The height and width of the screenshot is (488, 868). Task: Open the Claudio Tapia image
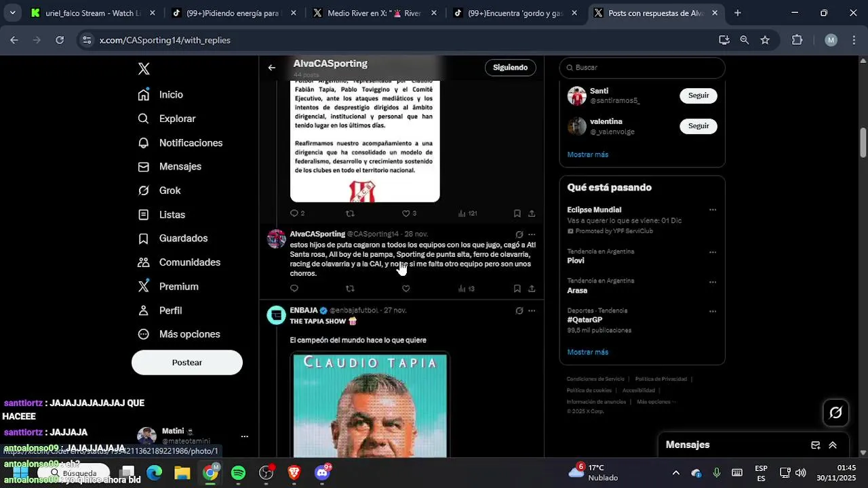pyautogui.click(x=370, y=405)
